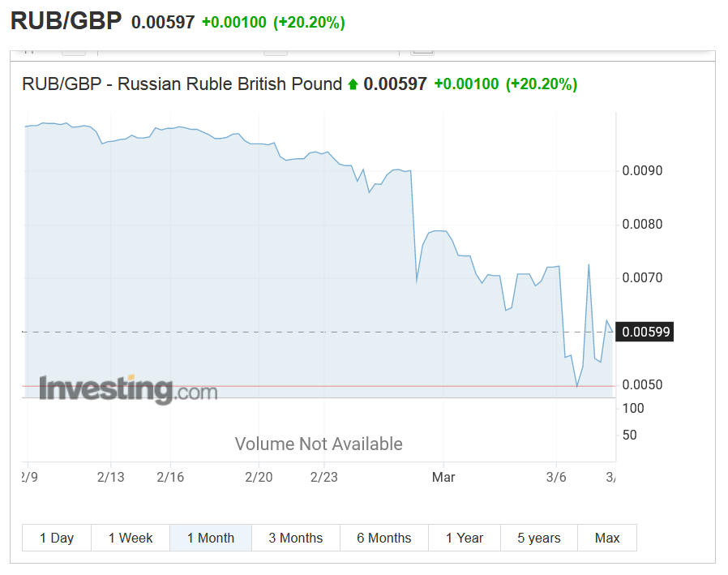Choose the 3 Months timeframe

click(x=296, y=538)
